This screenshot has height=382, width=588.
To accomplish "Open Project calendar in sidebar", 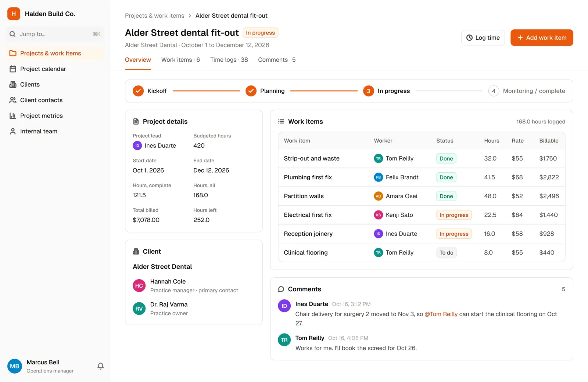I will pyautogui.click(x=55, y=69).
